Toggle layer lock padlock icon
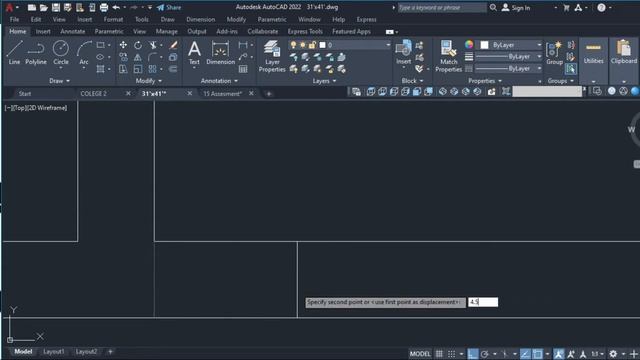The width and height of the screenshot is (640, 360). [x=312, y=45]
